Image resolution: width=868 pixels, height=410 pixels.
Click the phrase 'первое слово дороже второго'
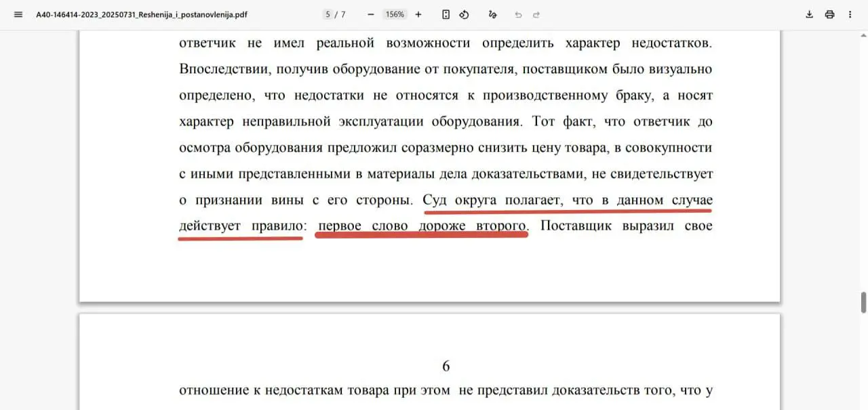pyautogui.click(x=422, y=226)
